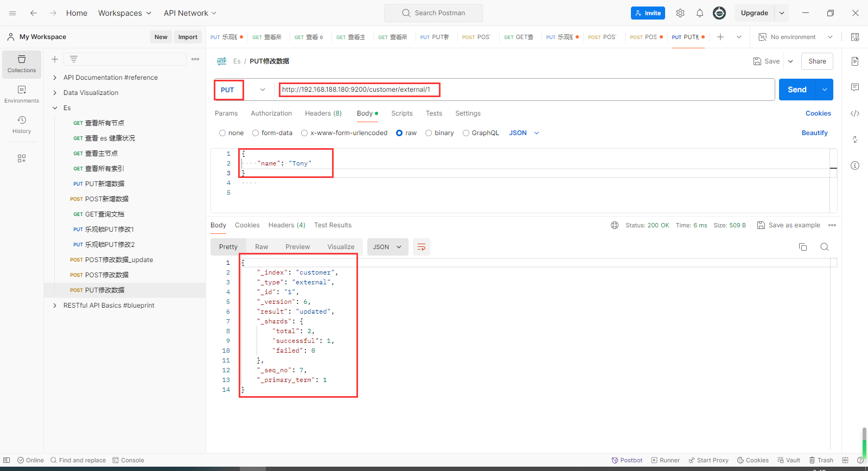Viewport: 868px width, 471px height.
Task: Click the Invite button
Action: [x=648, y=13]
